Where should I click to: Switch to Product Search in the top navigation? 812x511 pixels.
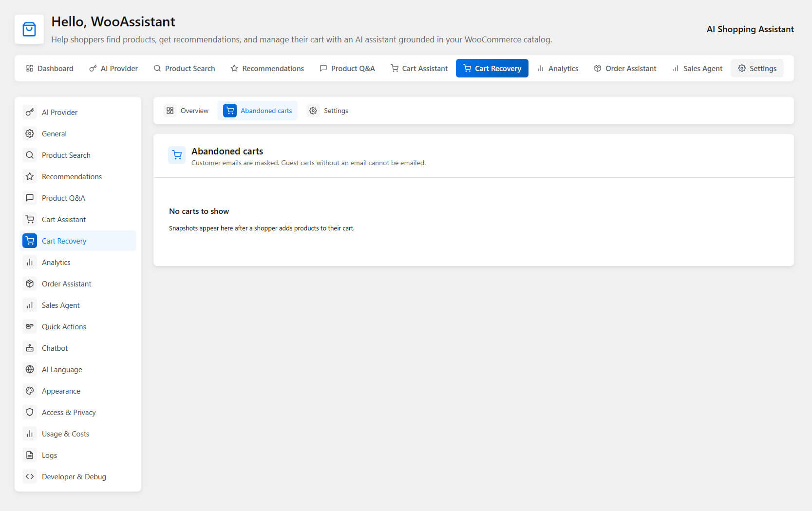(184, 68)
